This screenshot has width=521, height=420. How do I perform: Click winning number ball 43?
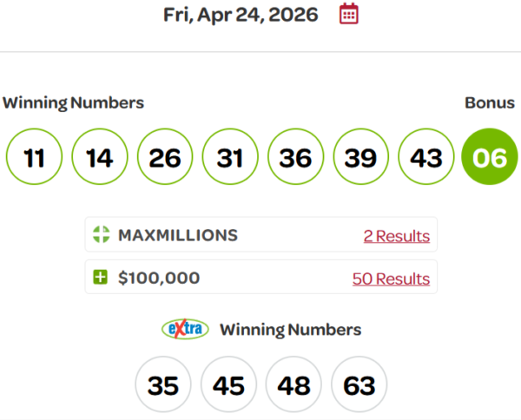pos(425,157)
